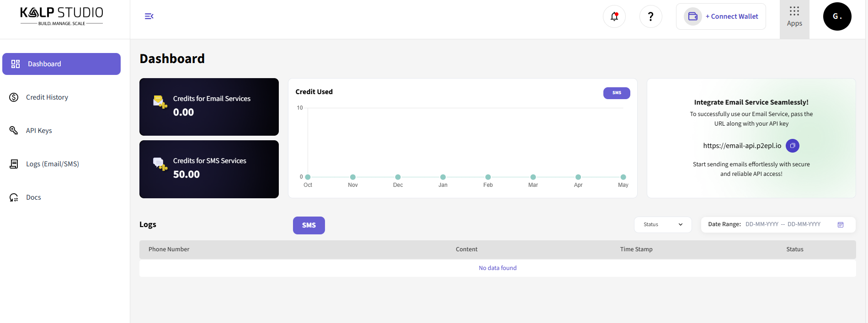Expand the Status dropdown
This screenshot has width=868, height=323.
pyautogui.click(x=662, y=225)
